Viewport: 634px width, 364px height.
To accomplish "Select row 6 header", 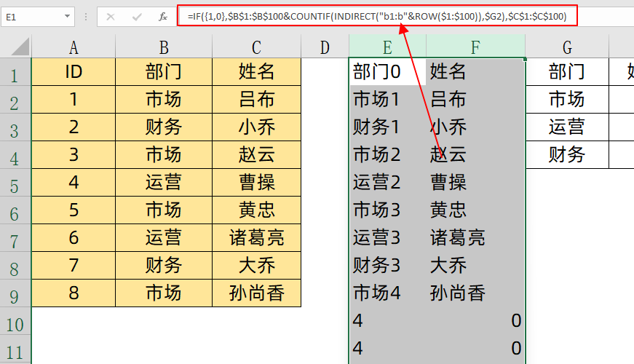I will [x=15, y=210].
